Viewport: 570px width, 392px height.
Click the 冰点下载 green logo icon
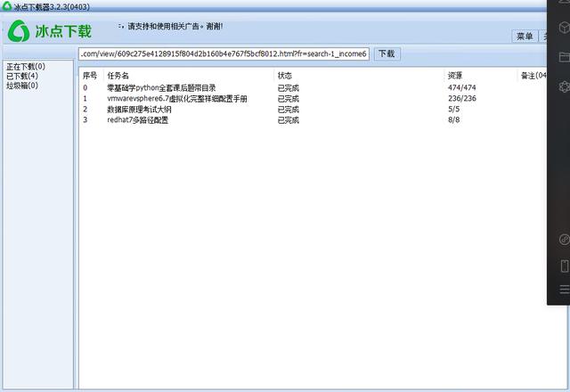click(x=19, y=31)
